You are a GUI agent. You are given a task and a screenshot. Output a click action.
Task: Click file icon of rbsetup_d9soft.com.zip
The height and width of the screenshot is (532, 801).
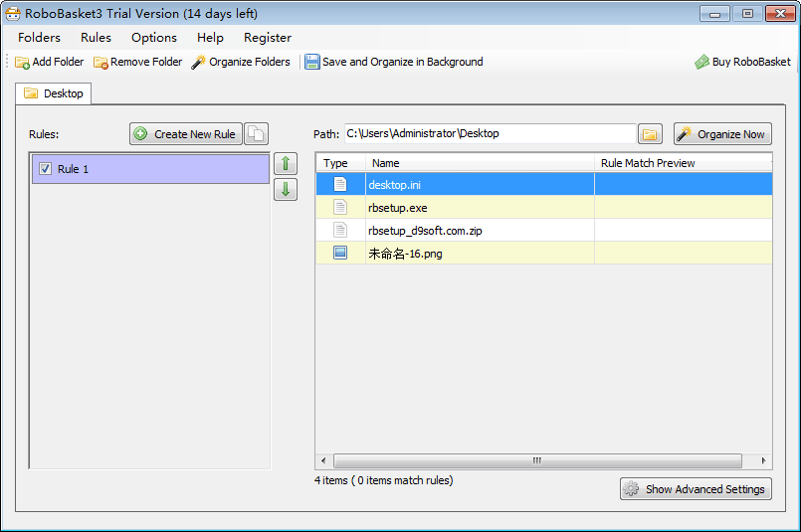(340, 230)
